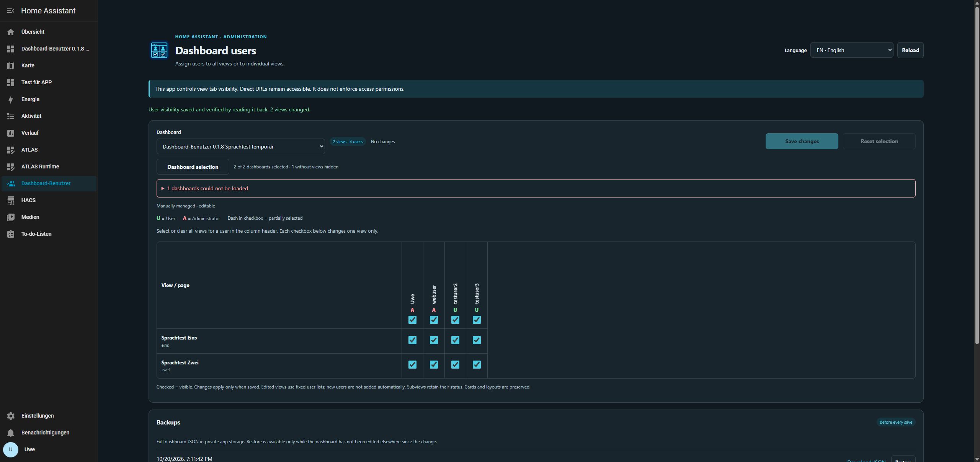Click the HACS store icon
This screenshot has height=462, width=980.
[11, 200]
